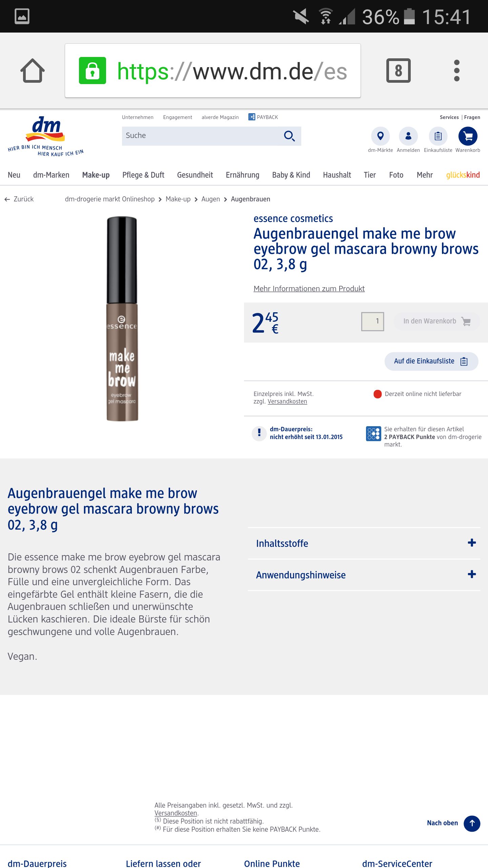The image size is (488, 868).
Task: Tap the Nach oben arrow icon
Action: [x=472, y=823]
